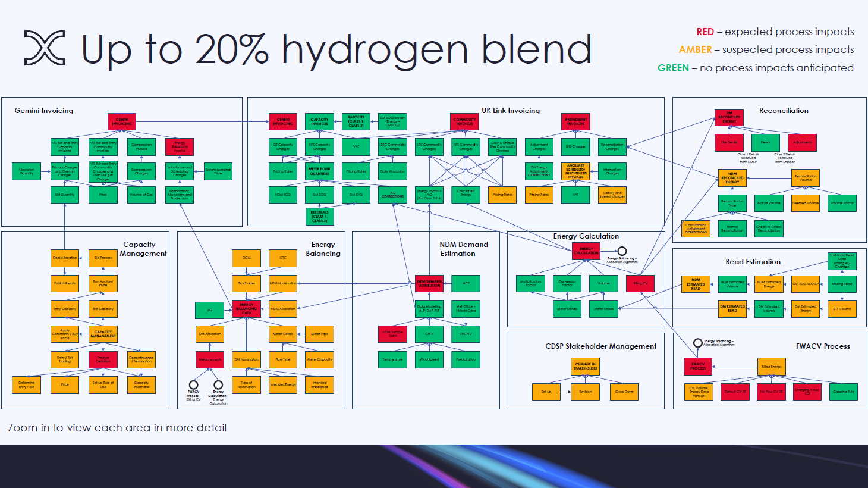
Task: Select the DM RECONCILED ENERGY red box
Action: [729, 117]
